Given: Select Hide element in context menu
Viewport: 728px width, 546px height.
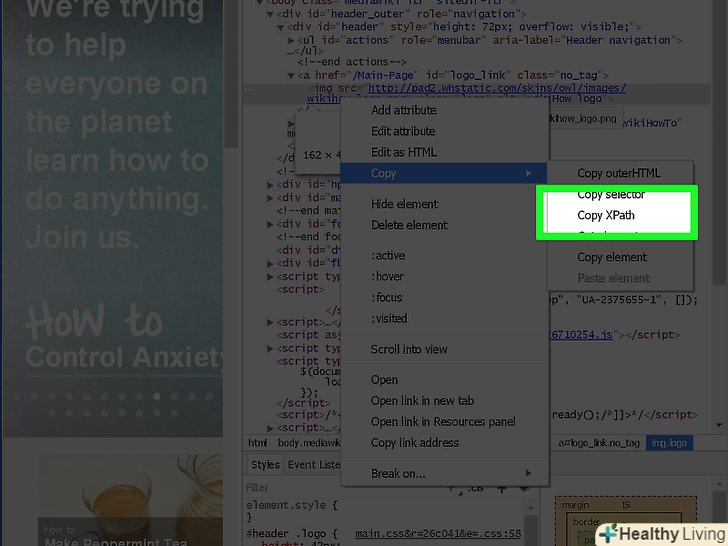Looking at the screenshot, I should pyautogui.click(x=404, y=204).
